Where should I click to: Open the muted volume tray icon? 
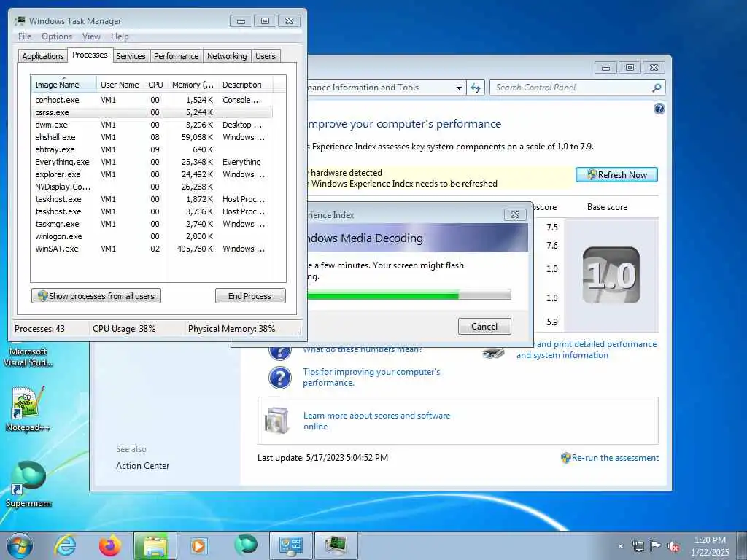click(x=673, y=546)
